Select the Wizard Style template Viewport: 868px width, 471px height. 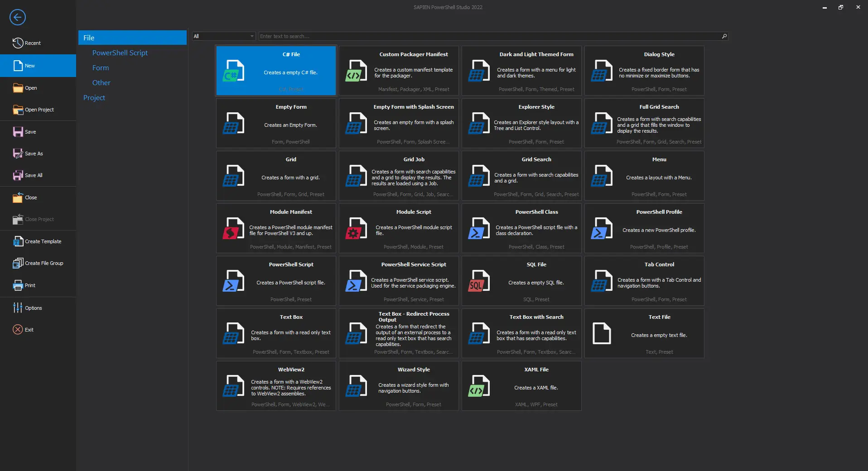(398, 386)
